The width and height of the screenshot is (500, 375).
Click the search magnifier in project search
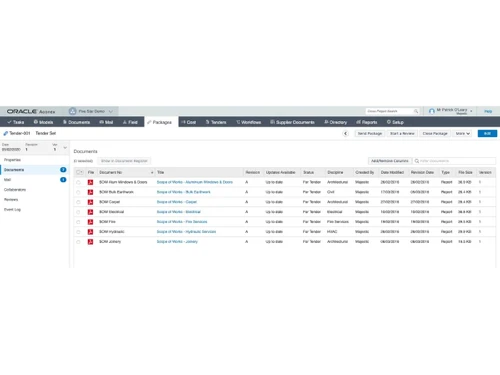point(416,111)
